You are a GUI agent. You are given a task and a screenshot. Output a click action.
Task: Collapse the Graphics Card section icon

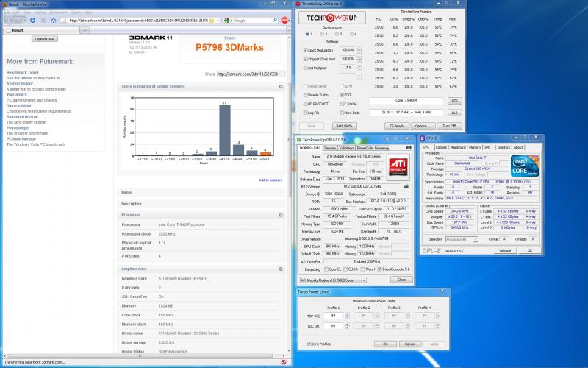pyautogui.click(x=281, y=269)
